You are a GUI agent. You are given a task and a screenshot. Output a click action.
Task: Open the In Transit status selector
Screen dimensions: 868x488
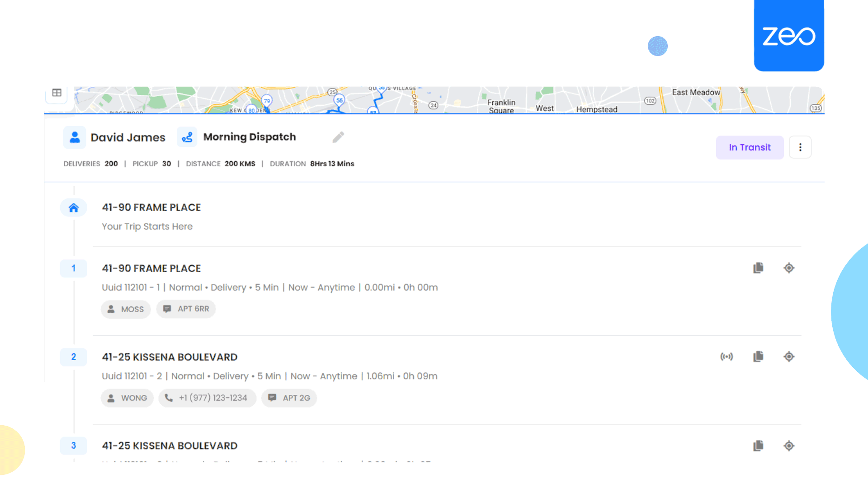tap(750, 147)
